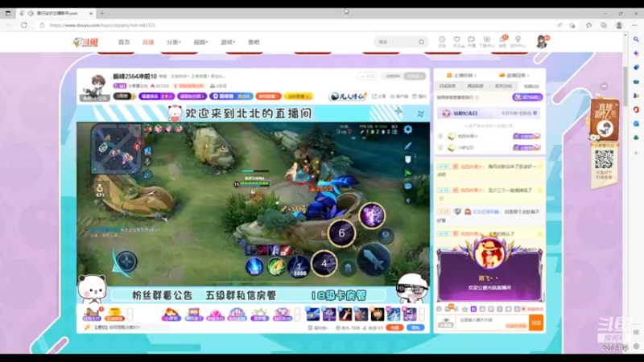This screenshot has width=644, height=362.
Task: Switch to the 钻粉 diamond fans tab
Action: (x=531, y=86)
